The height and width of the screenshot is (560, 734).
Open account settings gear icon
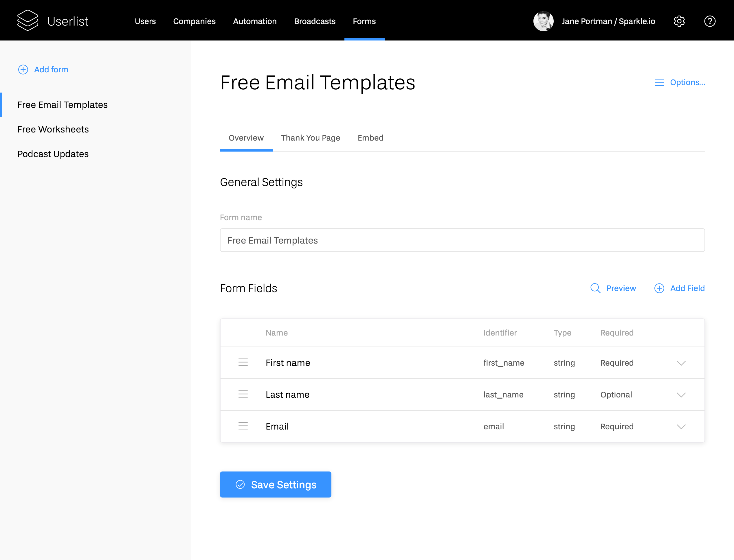(679, 21)
